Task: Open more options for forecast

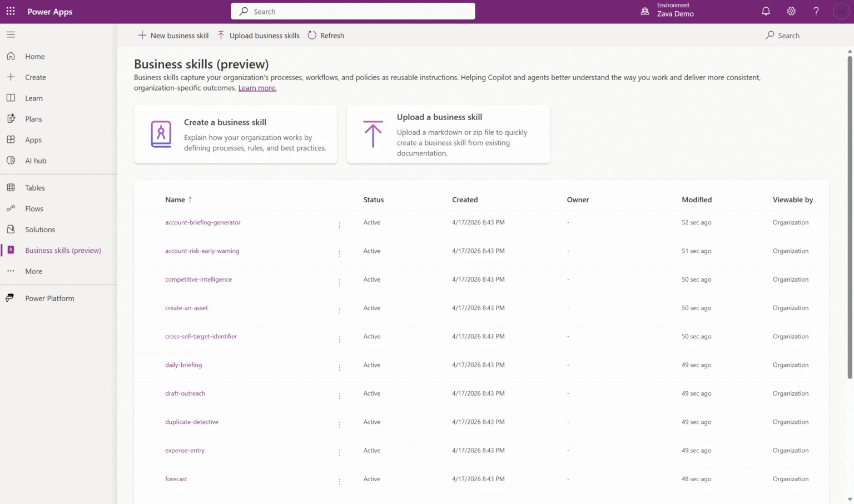Action: [x=339, y=482]
